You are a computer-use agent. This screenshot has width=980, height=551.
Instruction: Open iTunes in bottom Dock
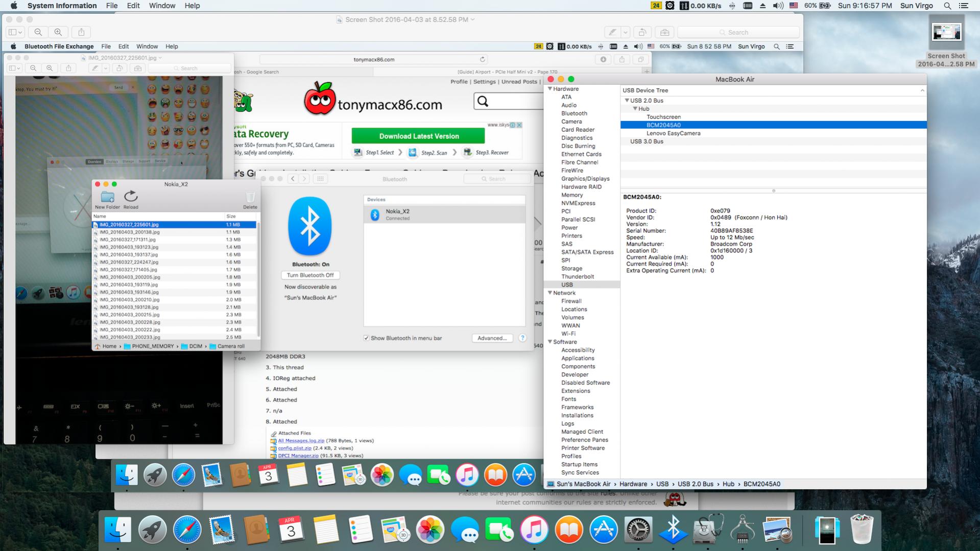click(x=534, y=530)
